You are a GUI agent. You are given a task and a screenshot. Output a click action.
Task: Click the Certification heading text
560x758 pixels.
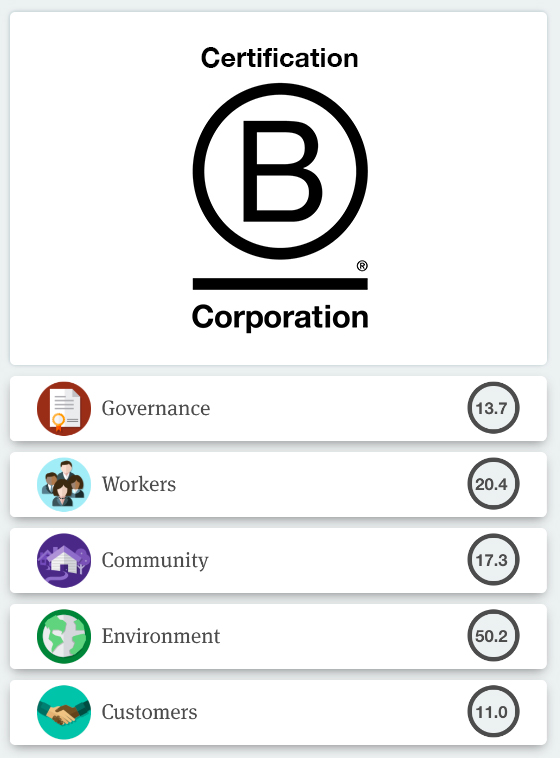tap(280, 58)
